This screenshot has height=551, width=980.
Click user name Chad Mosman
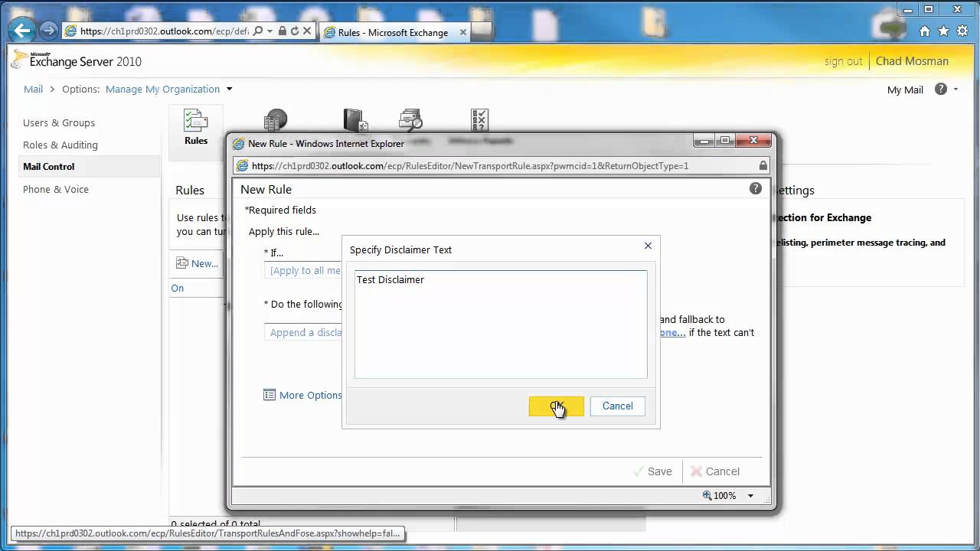tap(912, 61)
